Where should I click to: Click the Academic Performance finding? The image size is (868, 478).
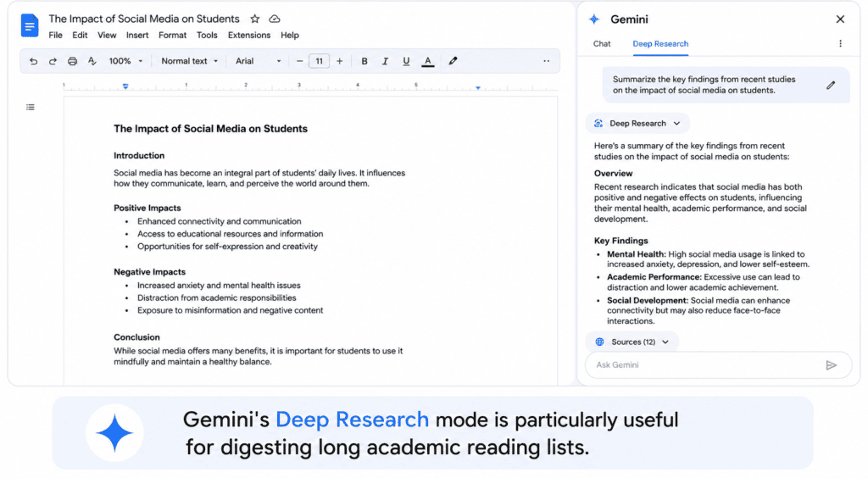[704, 282]
